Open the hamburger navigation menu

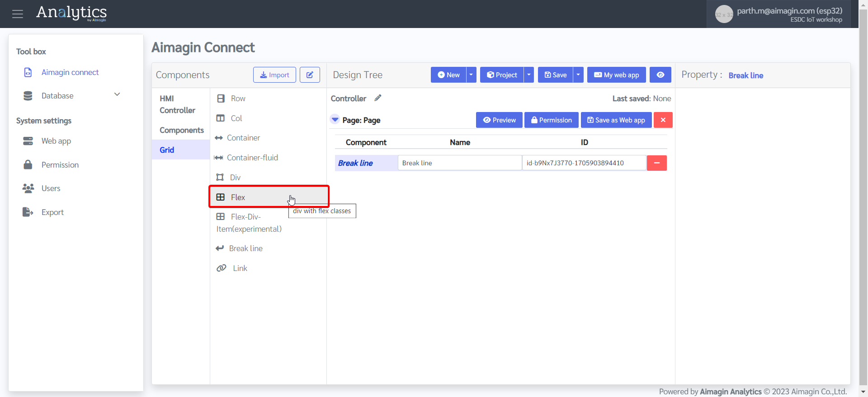[x=18, y=14]
